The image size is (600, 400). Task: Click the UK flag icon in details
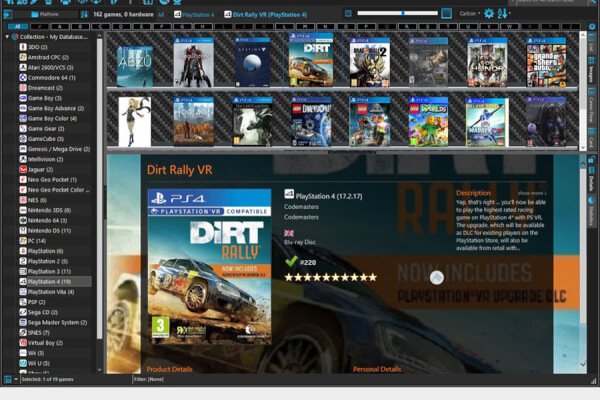(289, 233)
